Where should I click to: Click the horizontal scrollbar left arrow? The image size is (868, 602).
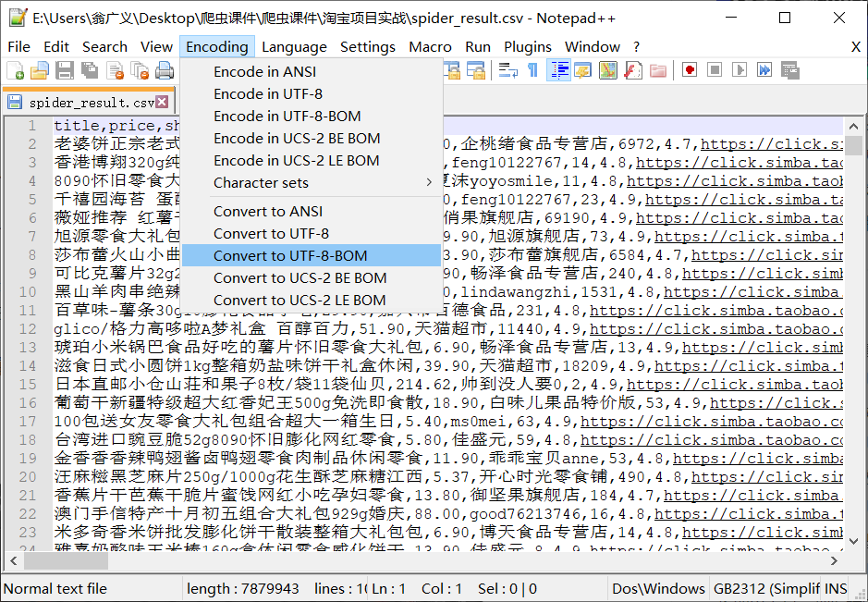click(x=14, y=561)
